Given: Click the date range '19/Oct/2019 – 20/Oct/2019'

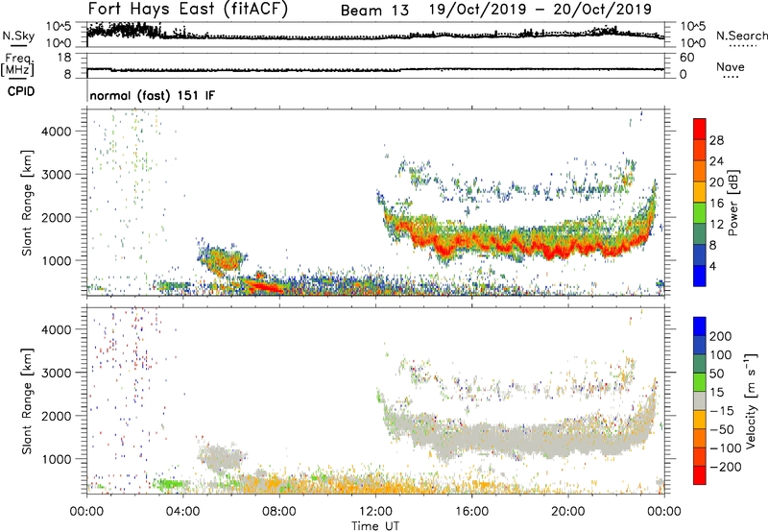Looking at the screenshot, I should tap(540, 10).
